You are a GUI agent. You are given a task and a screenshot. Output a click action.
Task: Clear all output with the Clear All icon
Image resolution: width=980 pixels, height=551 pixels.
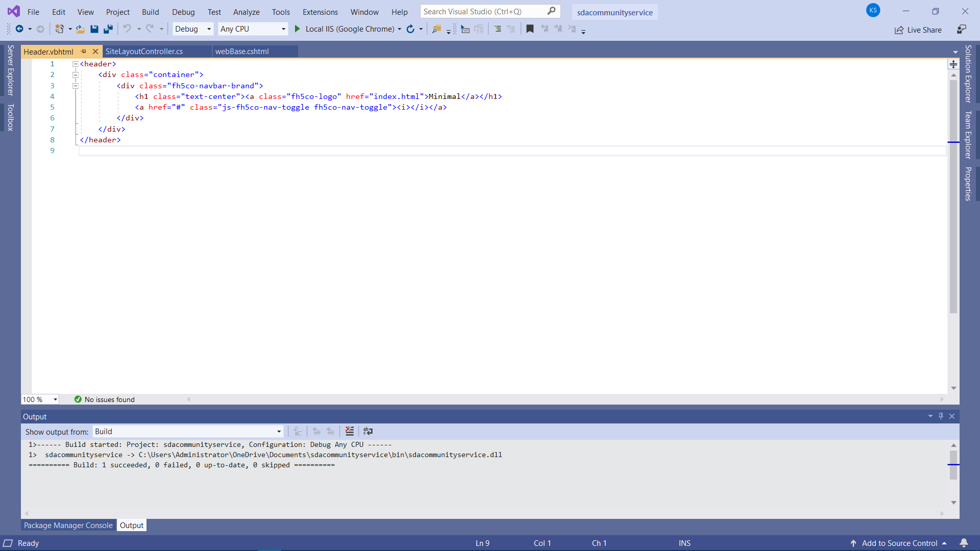pyautogui.click(x=350, y=431)
